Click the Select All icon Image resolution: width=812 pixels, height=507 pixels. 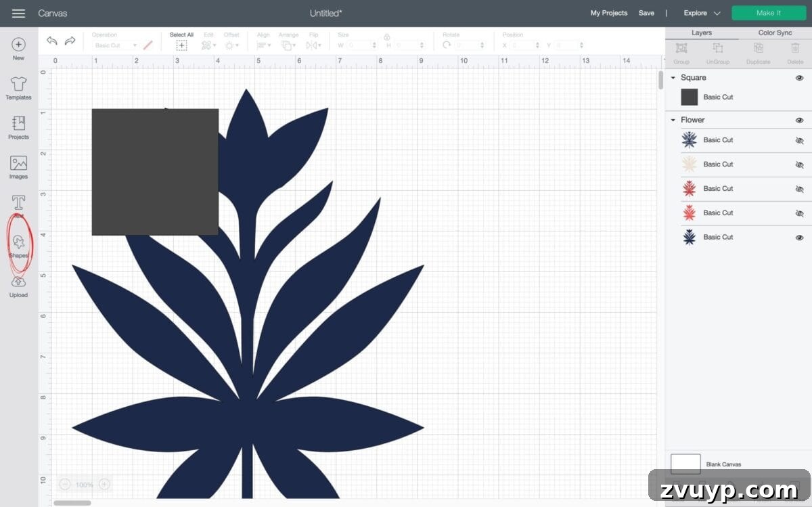pos(181,45)
